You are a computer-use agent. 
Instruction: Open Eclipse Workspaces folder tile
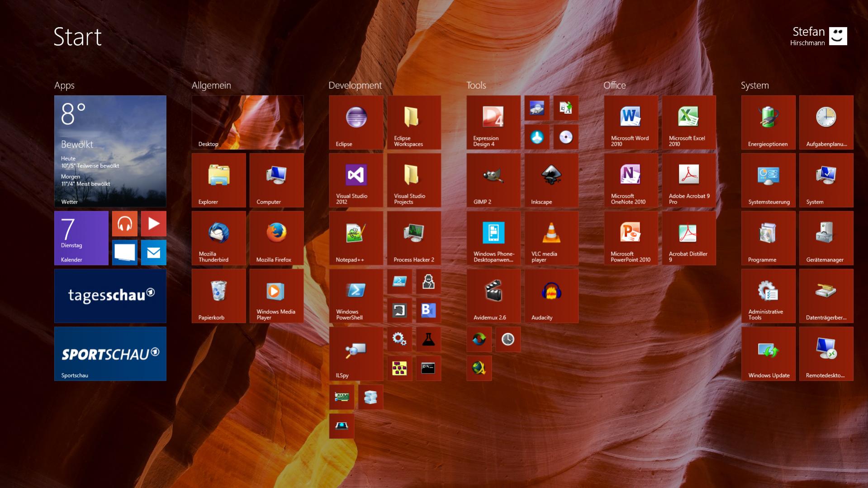coord(414,122)
